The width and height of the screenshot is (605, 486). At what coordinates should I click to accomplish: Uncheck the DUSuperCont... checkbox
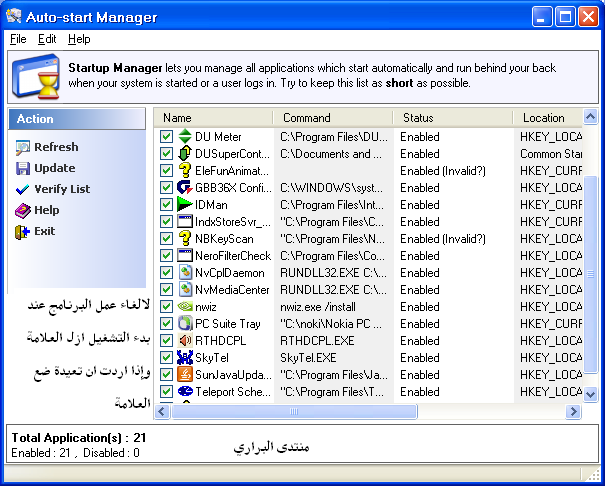[166, 154]
